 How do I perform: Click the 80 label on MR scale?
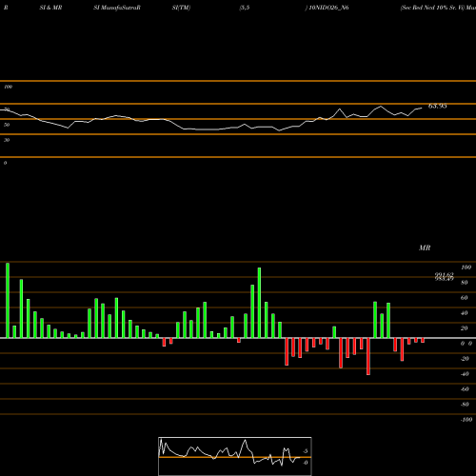point(464,283)
